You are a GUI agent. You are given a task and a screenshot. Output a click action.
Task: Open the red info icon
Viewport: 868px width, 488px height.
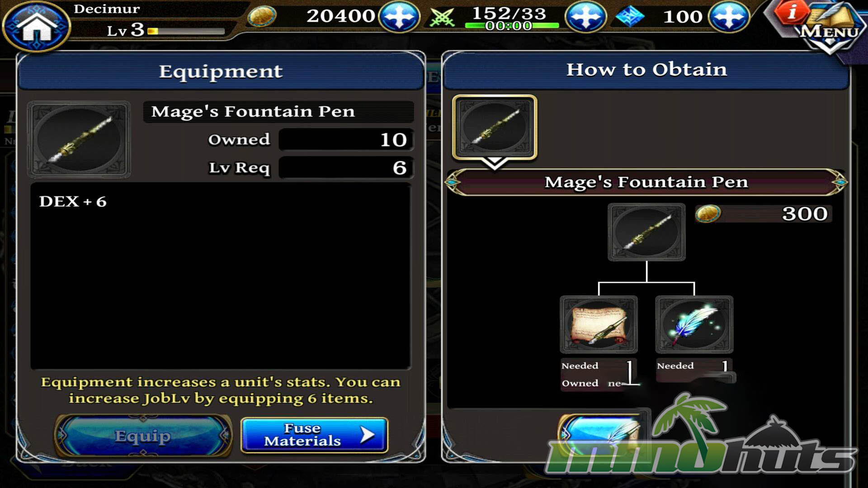(790, 12)
